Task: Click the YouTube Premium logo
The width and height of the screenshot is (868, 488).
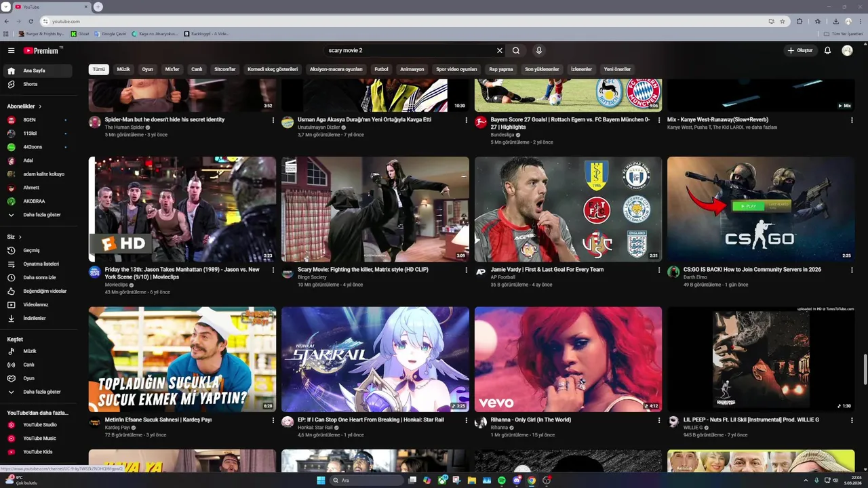Action: (x=43, y=51)
